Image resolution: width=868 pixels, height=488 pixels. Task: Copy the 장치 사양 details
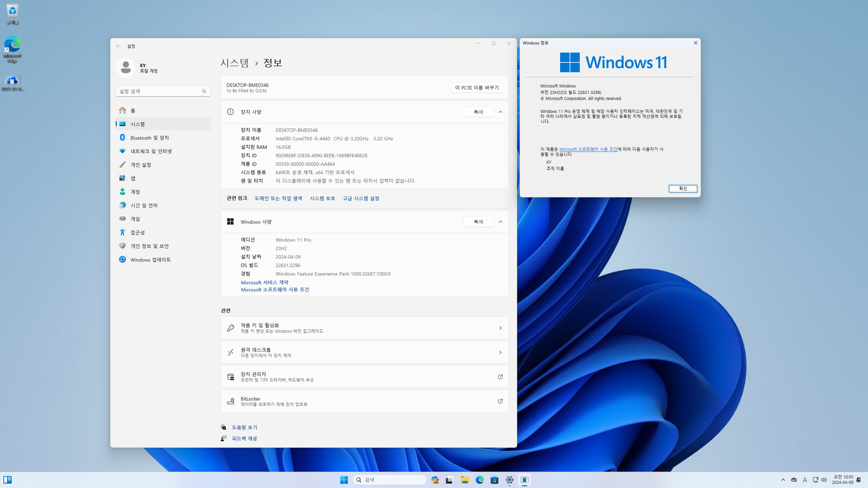point(478,112)
